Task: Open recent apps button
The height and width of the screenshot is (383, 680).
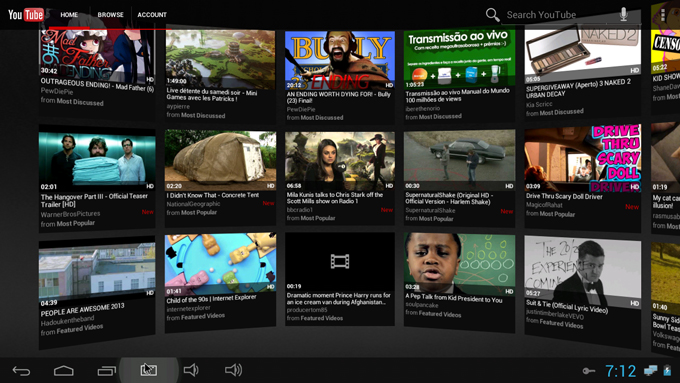Action: pyautogui.click(x=106, y=370)
